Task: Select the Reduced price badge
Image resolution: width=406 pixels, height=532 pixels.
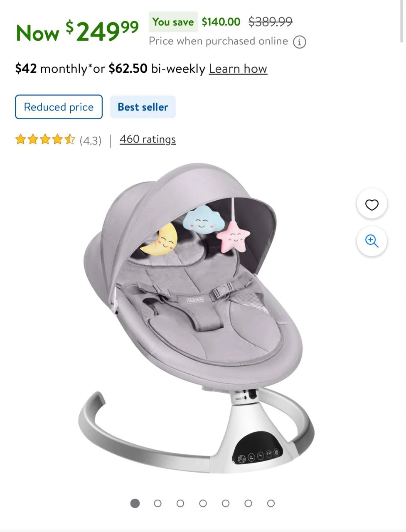Action: click(x=59, y=107)
